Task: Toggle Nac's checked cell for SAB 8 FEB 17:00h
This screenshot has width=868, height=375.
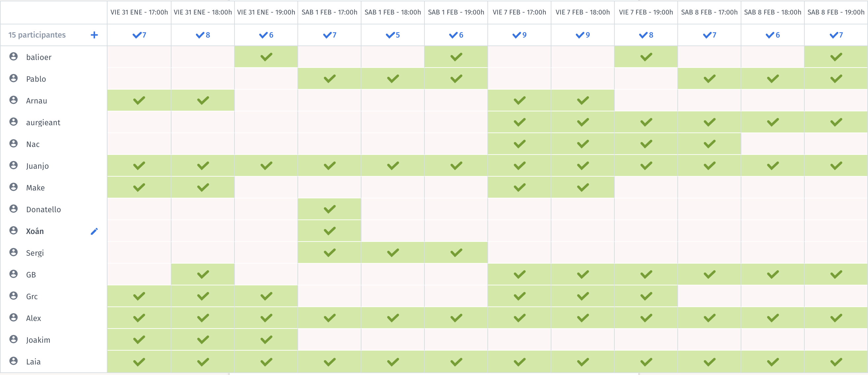Action: point(709,144)
